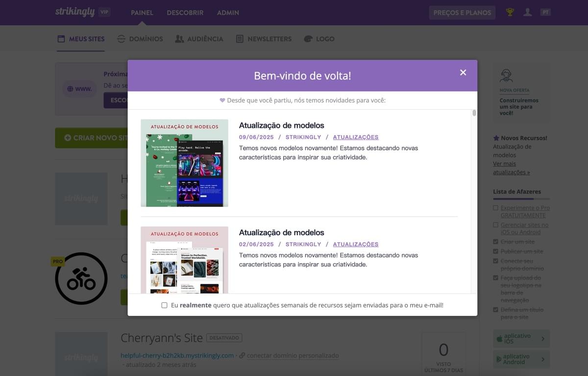
Task: Click the star icon beside Novos Recursos
Action: pos(496,138)
